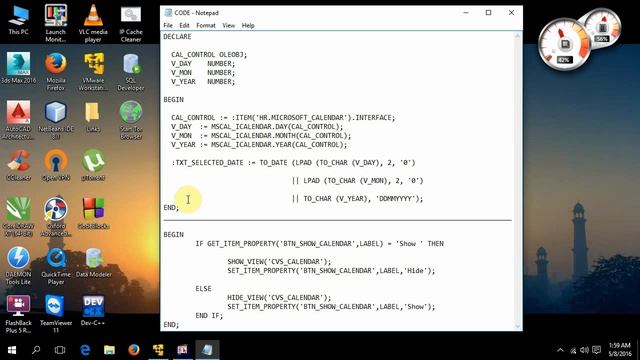The width and height of the screenshot is (640, 360).
Task: Click the 'END IF;' line
Action: [209, 316]
